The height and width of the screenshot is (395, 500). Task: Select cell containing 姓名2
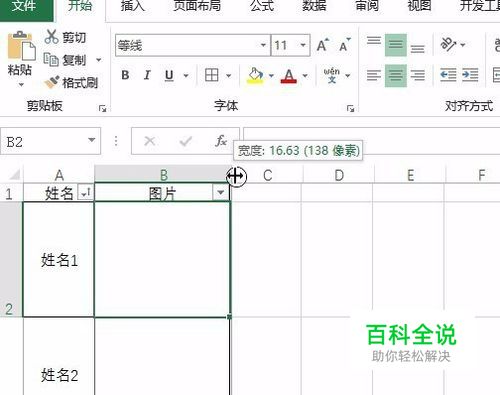coord(59,357)
